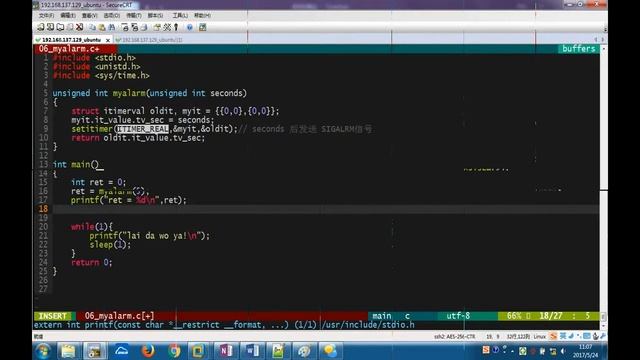This screenshot has width=640, height=360.
Task: Click the '#include <sys/time.h>' line
Action: [x=101, y=76]
